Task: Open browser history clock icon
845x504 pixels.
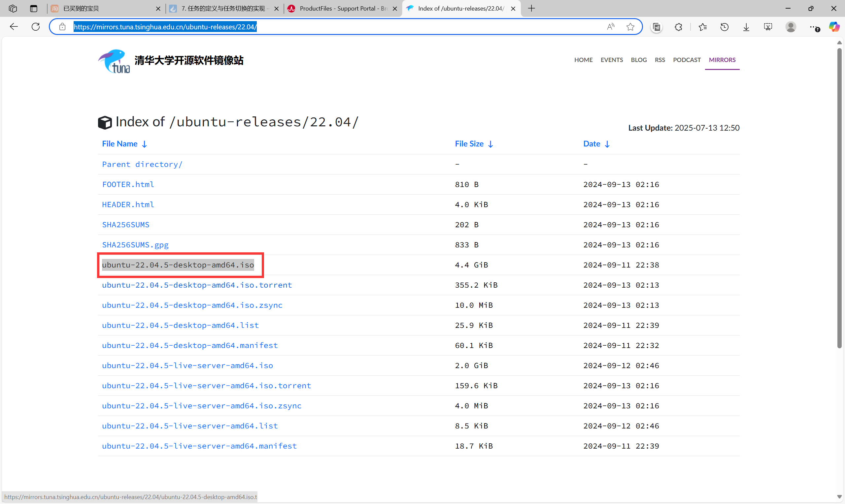Action: [x=725, y=27]
